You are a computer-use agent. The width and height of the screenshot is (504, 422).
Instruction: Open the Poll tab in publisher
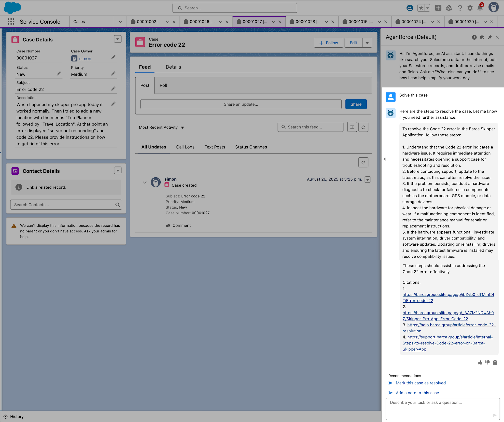pyautogui.click(x=163, y=85)
